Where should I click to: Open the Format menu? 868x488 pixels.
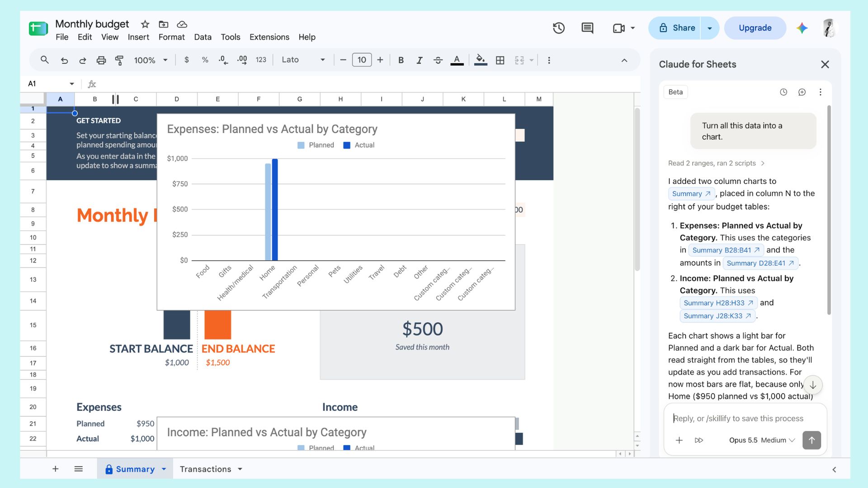point(171,37)
